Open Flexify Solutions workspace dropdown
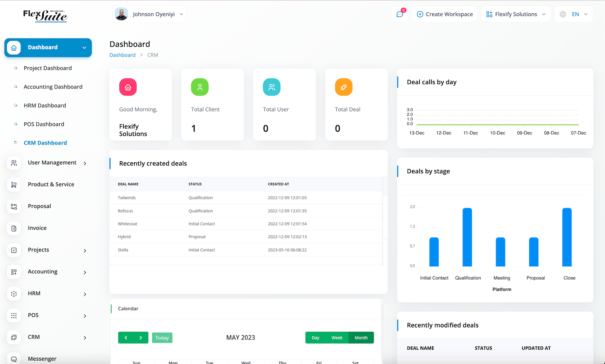This screenshot has height=364, width=605. (x=516, y=14)
